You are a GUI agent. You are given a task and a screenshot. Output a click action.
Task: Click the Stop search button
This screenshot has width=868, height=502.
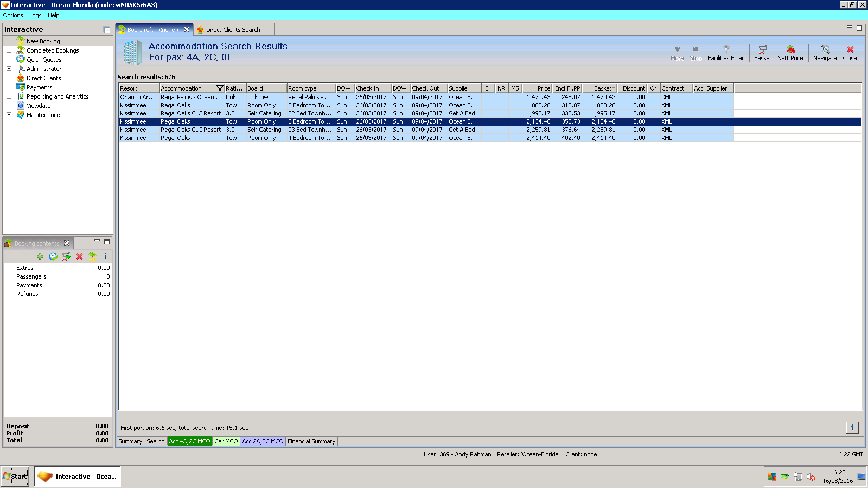tap(695, 53)
